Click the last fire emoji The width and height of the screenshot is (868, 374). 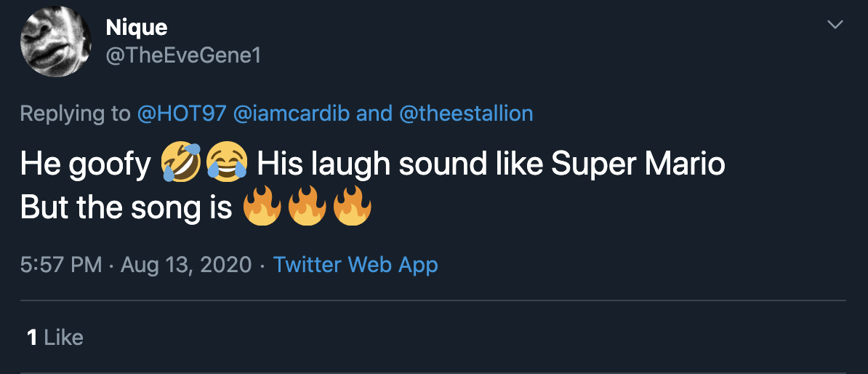(352, 209)
